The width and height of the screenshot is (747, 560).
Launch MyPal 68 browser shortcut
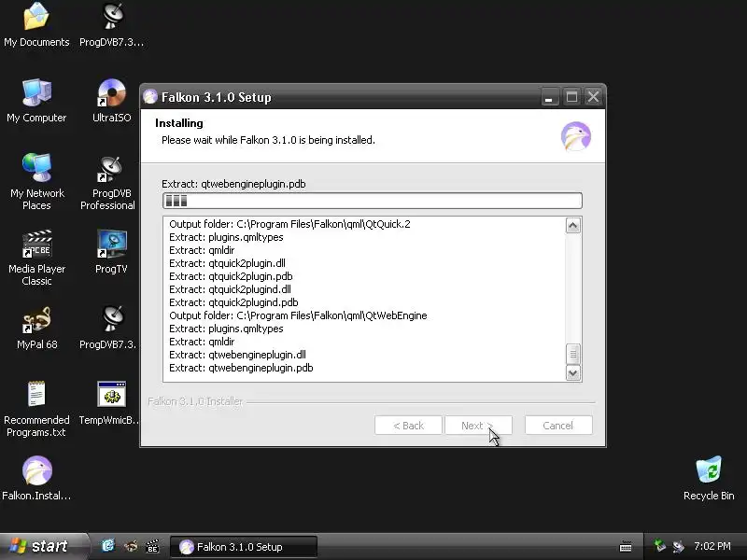point(36,328)
